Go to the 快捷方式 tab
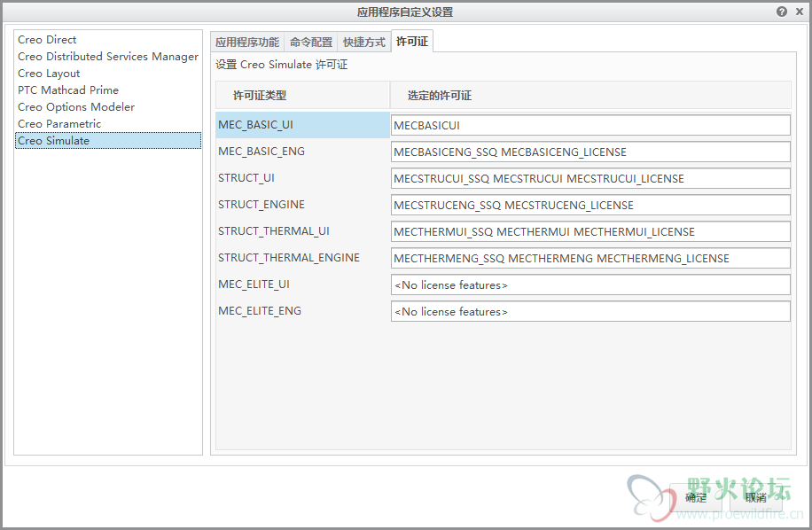The width and height of the screenshot is (812, 530). [364, 42]
